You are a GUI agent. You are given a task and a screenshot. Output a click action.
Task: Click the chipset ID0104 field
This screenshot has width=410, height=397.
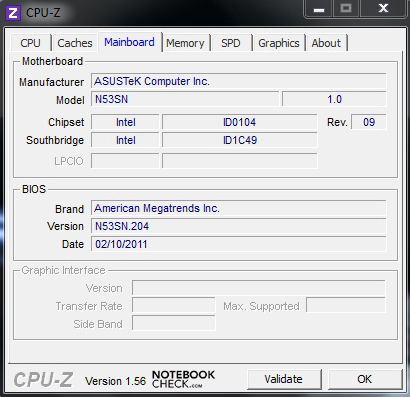coord(240,122)
